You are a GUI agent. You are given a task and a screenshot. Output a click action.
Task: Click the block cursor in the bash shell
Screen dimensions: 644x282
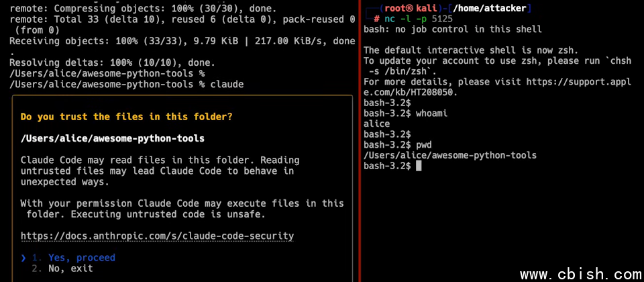(419, 166)
